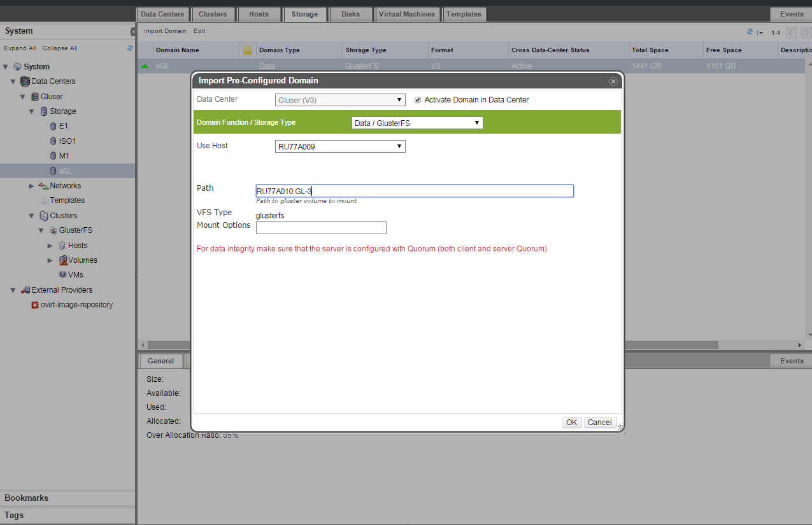
Task: Open the Domain Function / Storage Type dropdown
Action: (417, 123)
